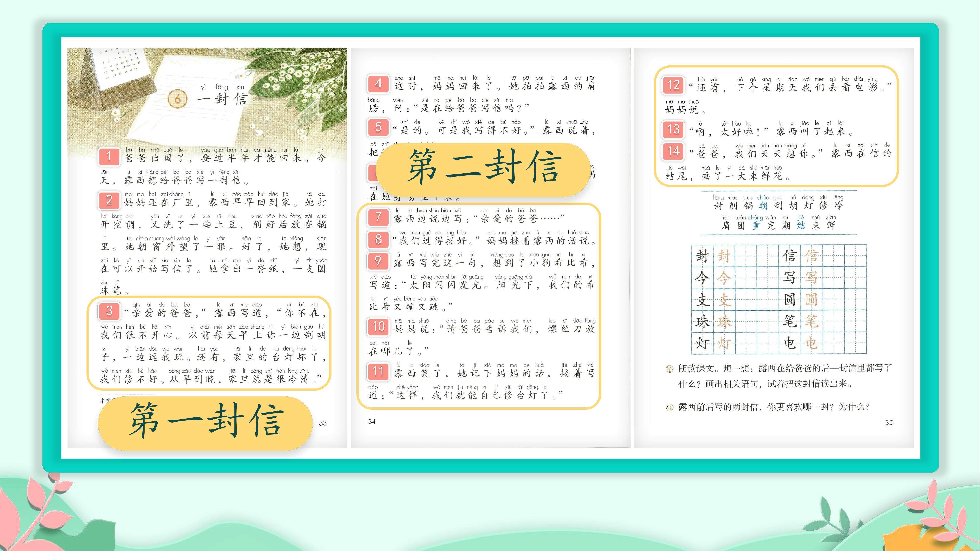Click paragraph number 14 marker
Screen dimensions: 980x551
click(673, 151)
